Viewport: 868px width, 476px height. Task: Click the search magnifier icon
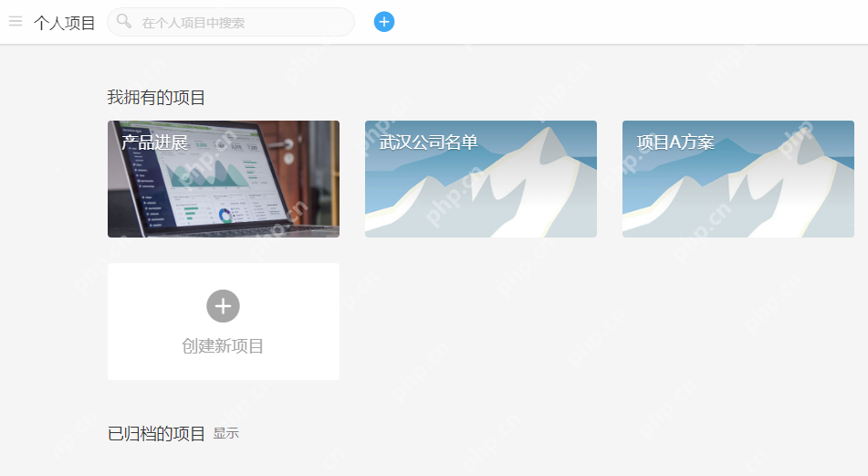coord(124,22)
